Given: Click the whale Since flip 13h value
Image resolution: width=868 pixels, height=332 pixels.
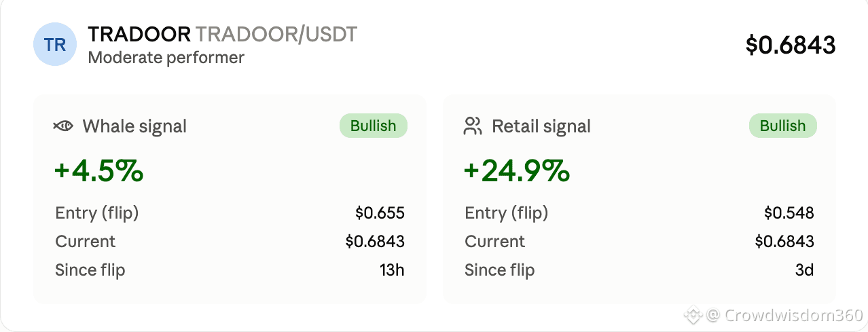Looking at the screenshot, I should tap(392, 270).
